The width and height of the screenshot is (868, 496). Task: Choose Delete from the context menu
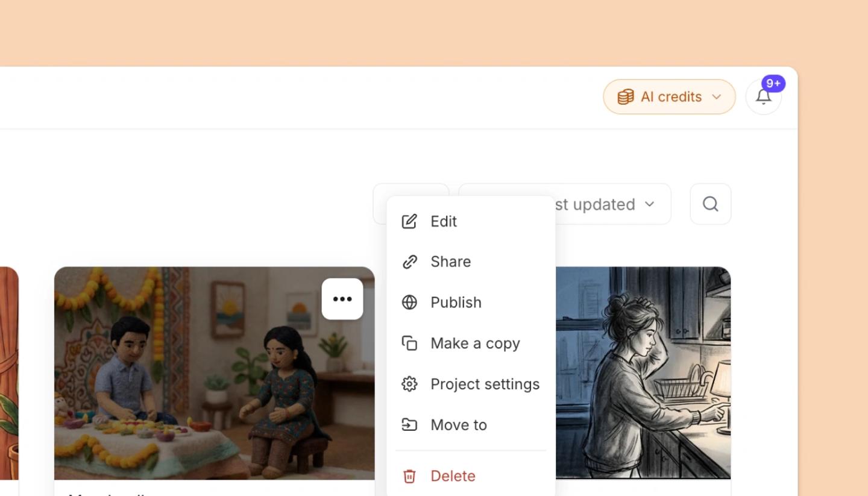click(471, 476)
